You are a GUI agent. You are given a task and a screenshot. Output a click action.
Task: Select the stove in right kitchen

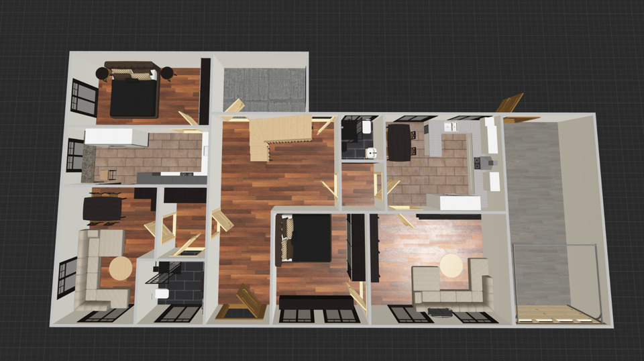click(478, 163)
